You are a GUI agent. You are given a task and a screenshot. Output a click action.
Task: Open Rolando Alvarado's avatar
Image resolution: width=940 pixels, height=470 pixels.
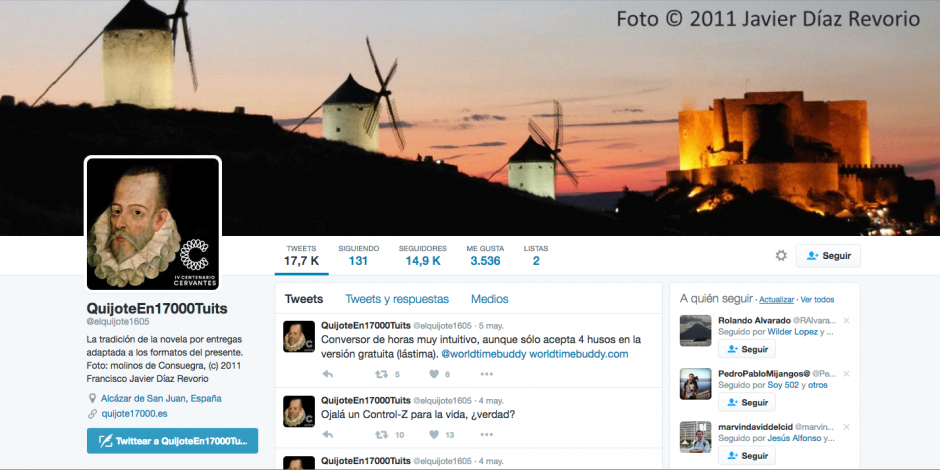click(695, 331)
